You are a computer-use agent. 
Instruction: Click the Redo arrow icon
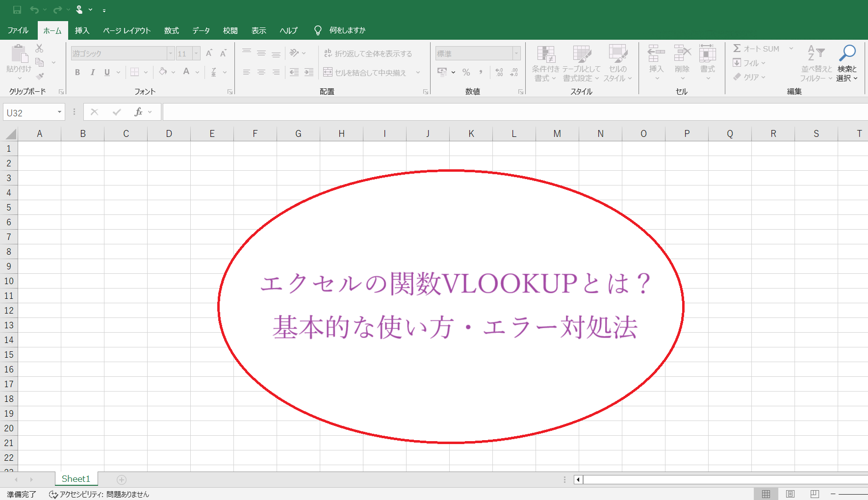pos(57,10)
